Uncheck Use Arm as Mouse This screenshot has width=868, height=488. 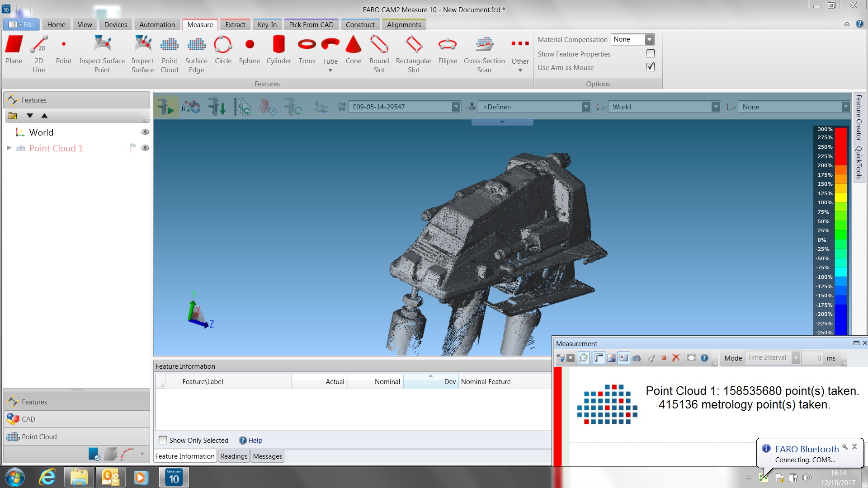point(651,67)
